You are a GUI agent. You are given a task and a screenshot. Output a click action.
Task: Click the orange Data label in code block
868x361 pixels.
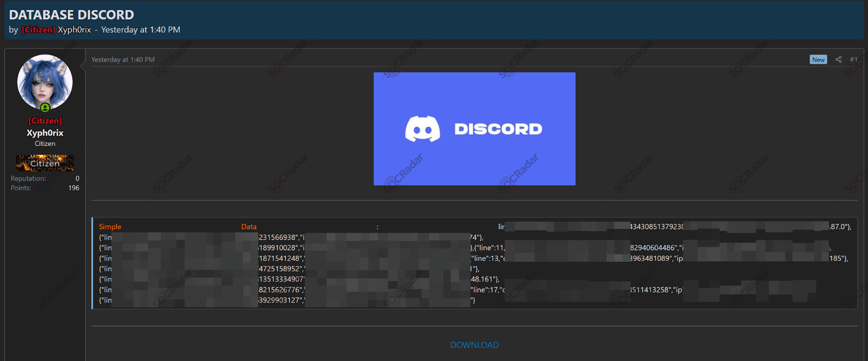tap(249, 227)
